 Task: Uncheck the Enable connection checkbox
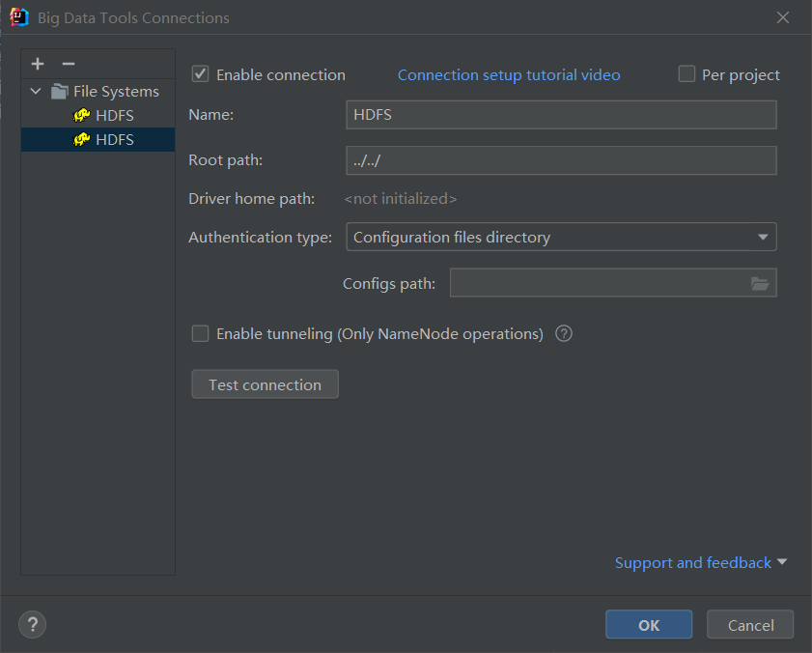coord(201,74)
